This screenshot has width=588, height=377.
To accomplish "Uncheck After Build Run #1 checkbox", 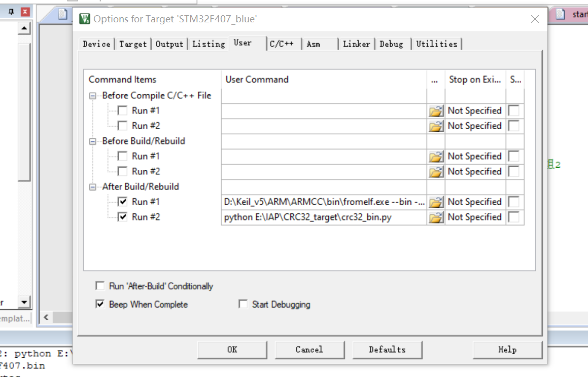I will [122, 202].
